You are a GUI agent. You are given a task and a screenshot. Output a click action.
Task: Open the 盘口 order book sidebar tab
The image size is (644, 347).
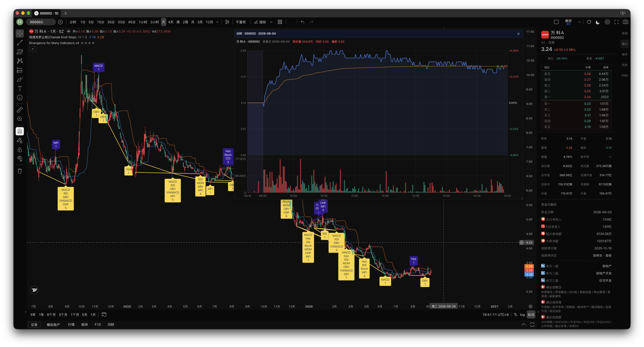[625, 44]
